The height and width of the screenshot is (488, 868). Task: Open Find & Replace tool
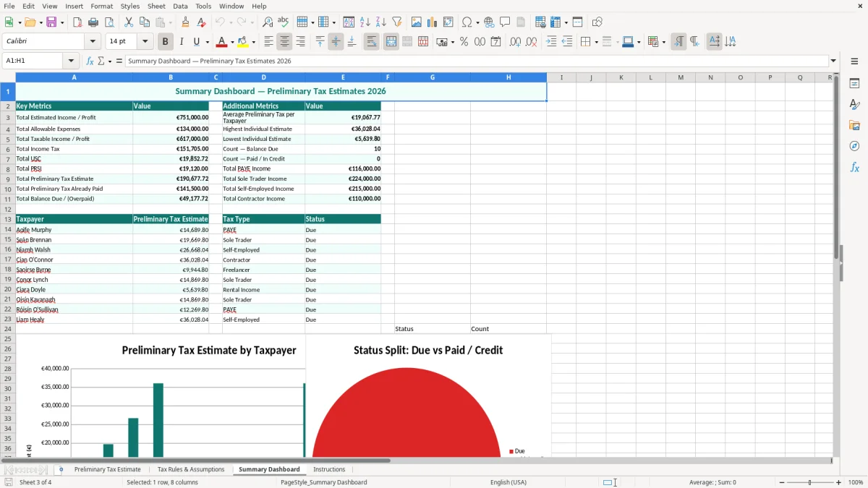pos(268,22)
